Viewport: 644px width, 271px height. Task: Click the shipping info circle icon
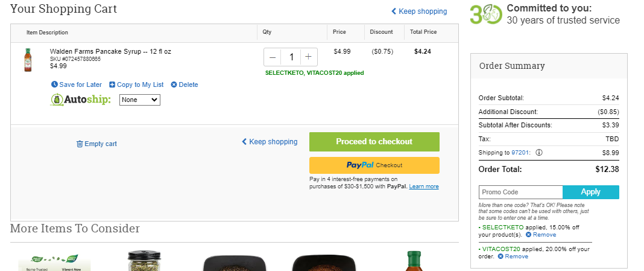pyautogui.click(x=539, y=153)
